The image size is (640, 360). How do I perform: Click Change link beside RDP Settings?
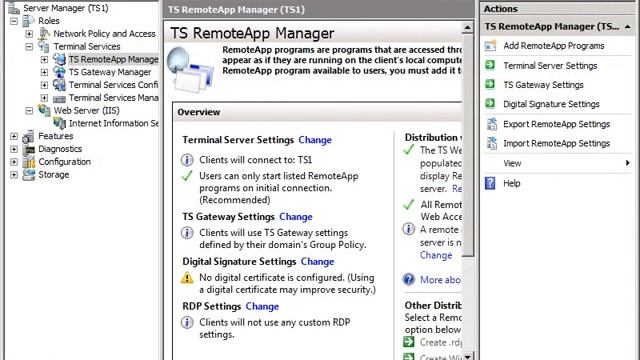click(x=262, y=307)
